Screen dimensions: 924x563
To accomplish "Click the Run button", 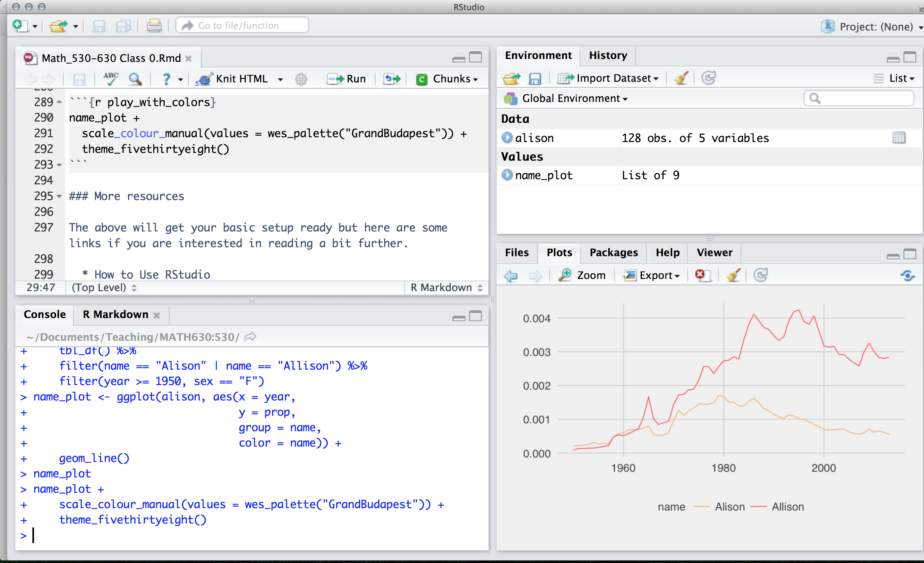I will point(346,79).
